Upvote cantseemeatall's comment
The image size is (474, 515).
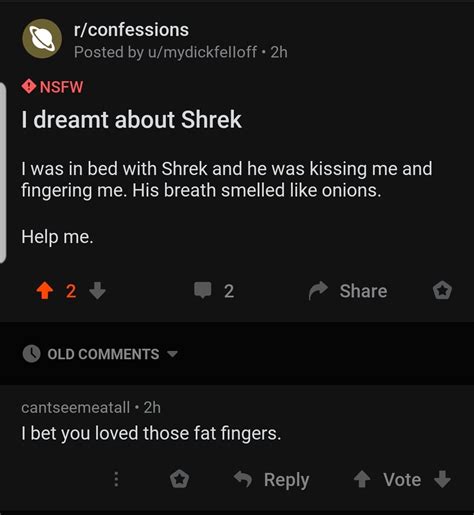(362, 479)
